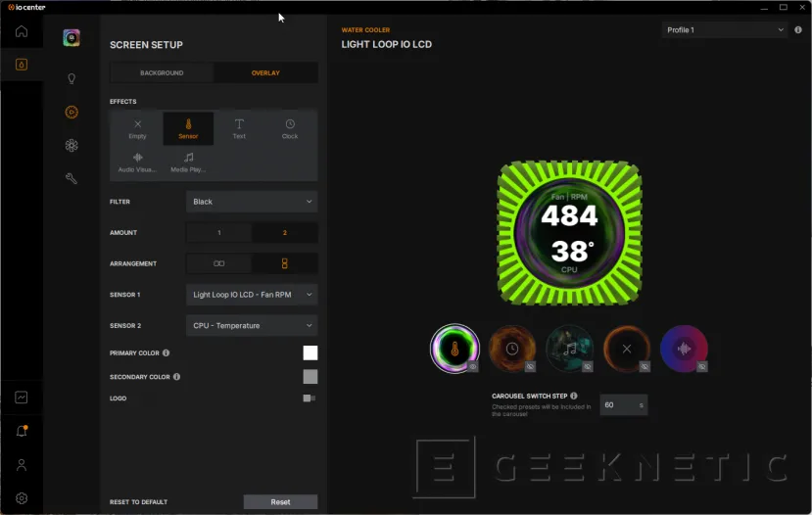Select the media player preset thumbnail
Screen dimensions: 812x515
[569, 349]
